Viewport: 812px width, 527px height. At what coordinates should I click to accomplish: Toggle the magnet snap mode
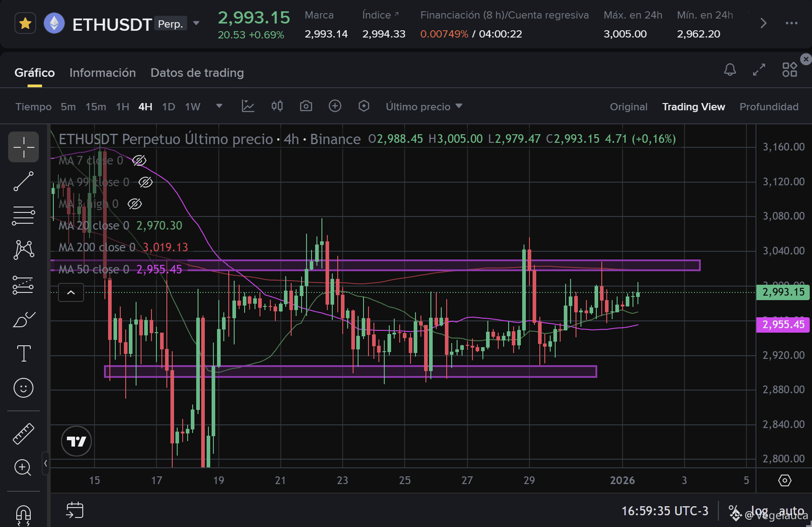coord(23,515)
